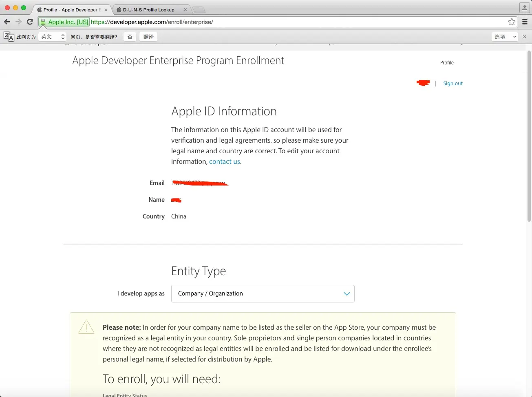Switch to the D-U-N-S Profile Lookup tab

point(151,10)
